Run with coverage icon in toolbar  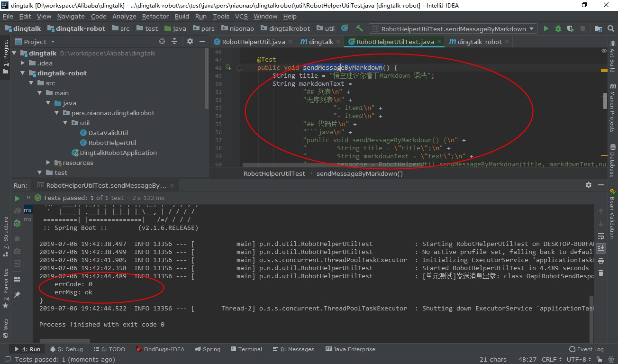coord(571,28)
